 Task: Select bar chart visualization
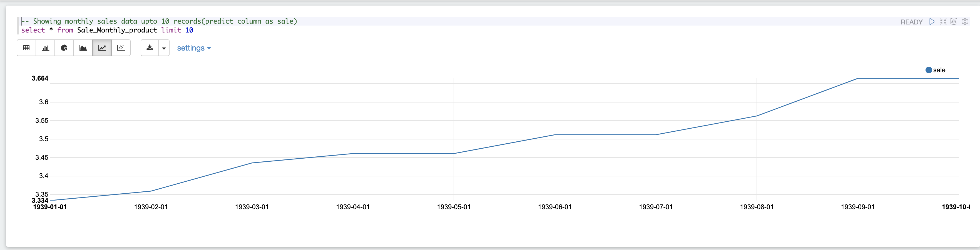point(45,48)
